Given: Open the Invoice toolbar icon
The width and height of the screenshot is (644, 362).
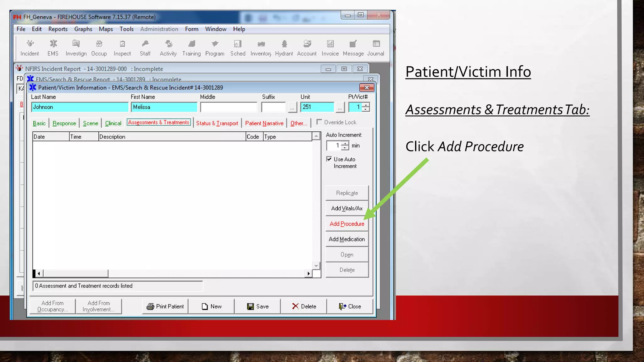Looking at the screenshot, I should click(330, 48).
